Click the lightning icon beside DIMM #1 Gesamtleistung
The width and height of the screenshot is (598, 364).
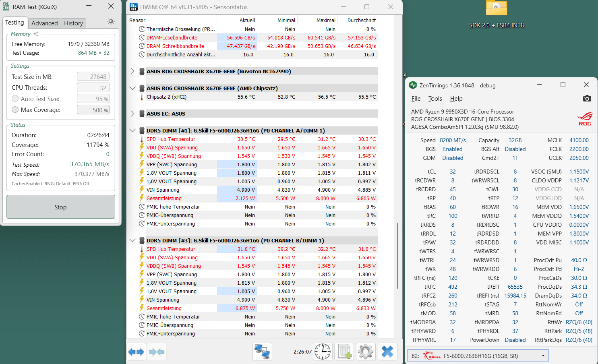tap(141, 198)
